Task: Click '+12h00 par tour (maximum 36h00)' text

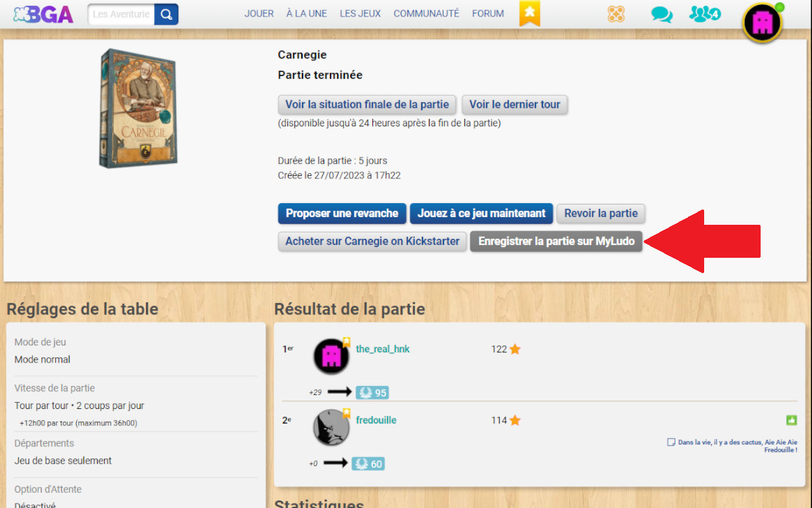Action: (78, 423)
